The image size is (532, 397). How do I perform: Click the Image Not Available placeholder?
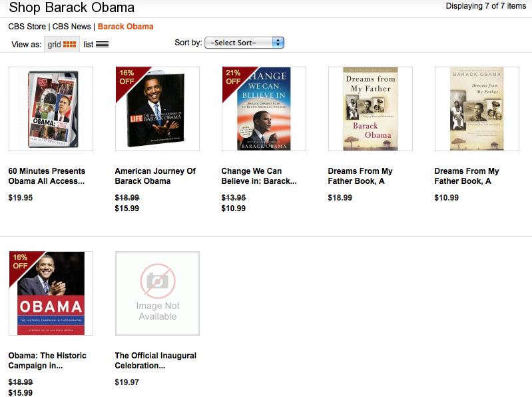coord(157,294)
